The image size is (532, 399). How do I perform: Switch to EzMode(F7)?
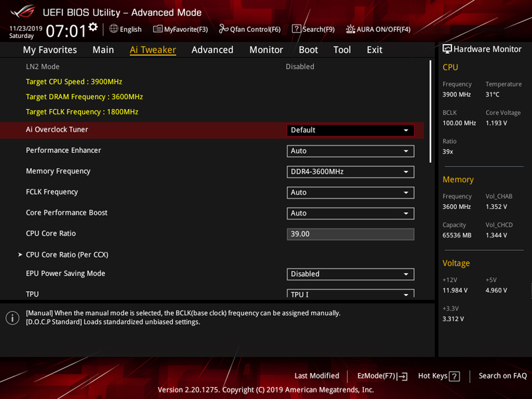coord(382,376)
